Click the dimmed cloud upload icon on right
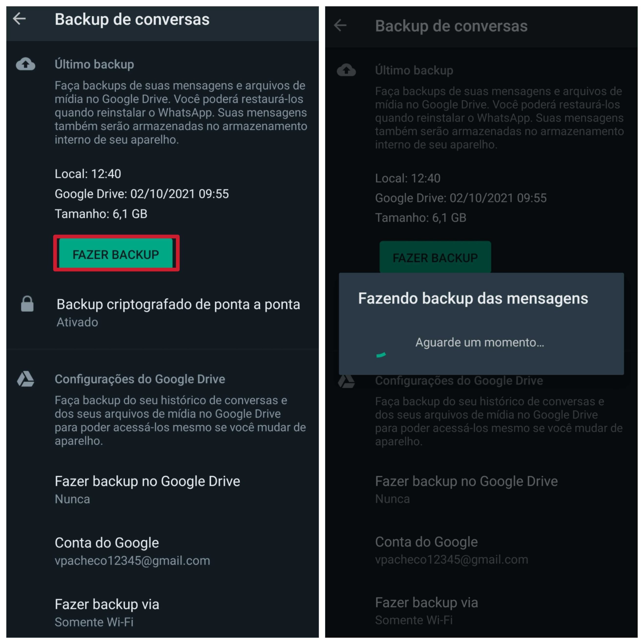The image size is (644, 644). (346, 70)
